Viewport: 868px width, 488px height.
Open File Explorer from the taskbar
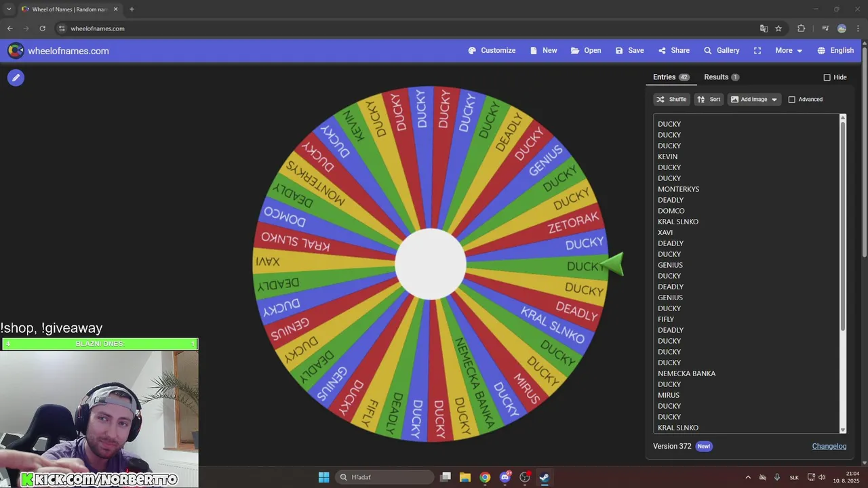click(x=465, y=477)
